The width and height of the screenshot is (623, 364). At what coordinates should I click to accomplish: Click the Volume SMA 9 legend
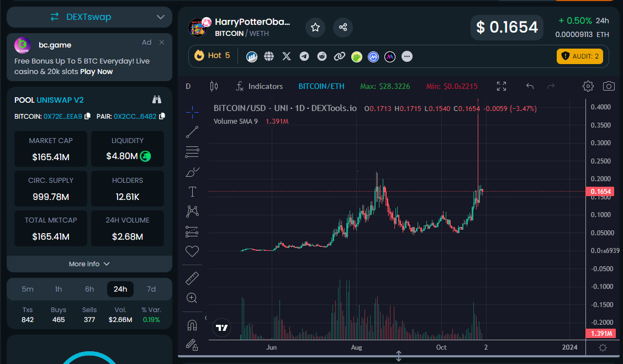[x=236, y=121]
